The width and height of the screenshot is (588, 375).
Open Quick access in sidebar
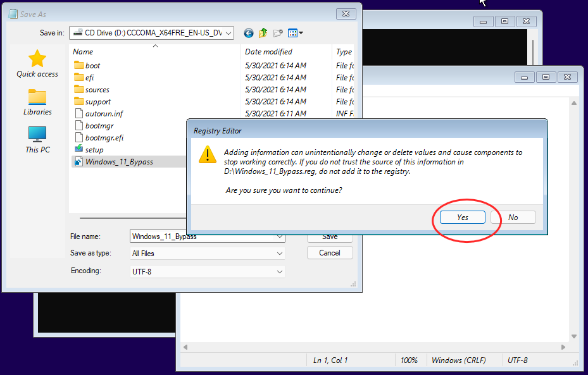pyautogui.click(x=37, y=64)
